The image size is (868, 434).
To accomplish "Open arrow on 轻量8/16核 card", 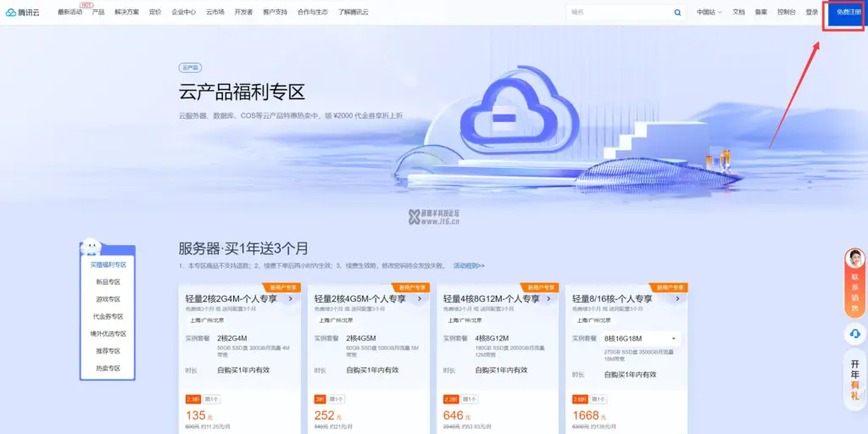I will pyautogui.click(x=677, y=299).
